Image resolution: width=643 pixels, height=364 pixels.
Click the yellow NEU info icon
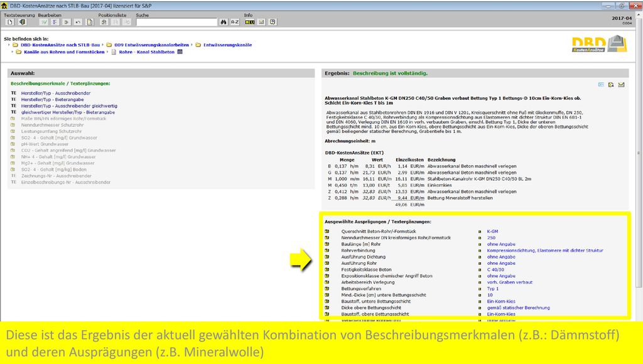pyautogui.click(x=250, y=22)
